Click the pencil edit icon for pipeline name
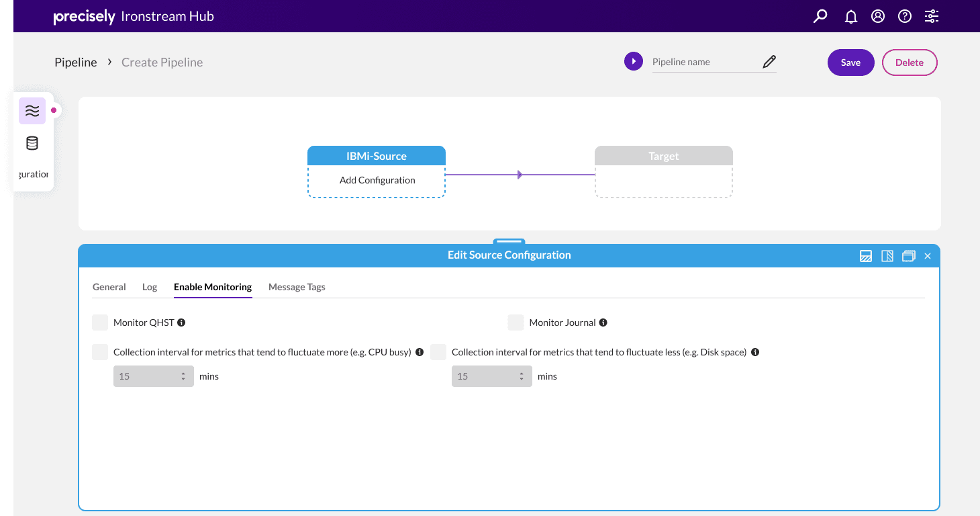The image size is (980, 516). coord(769,62)
